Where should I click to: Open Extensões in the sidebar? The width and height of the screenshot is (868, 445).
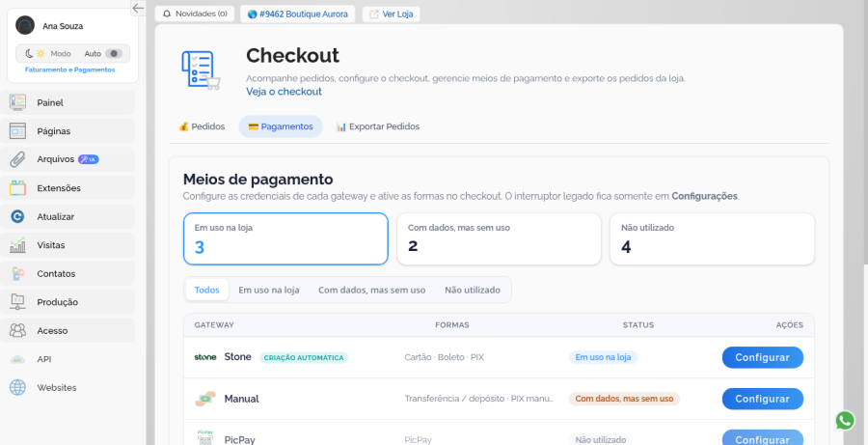(x=68, y=188)
